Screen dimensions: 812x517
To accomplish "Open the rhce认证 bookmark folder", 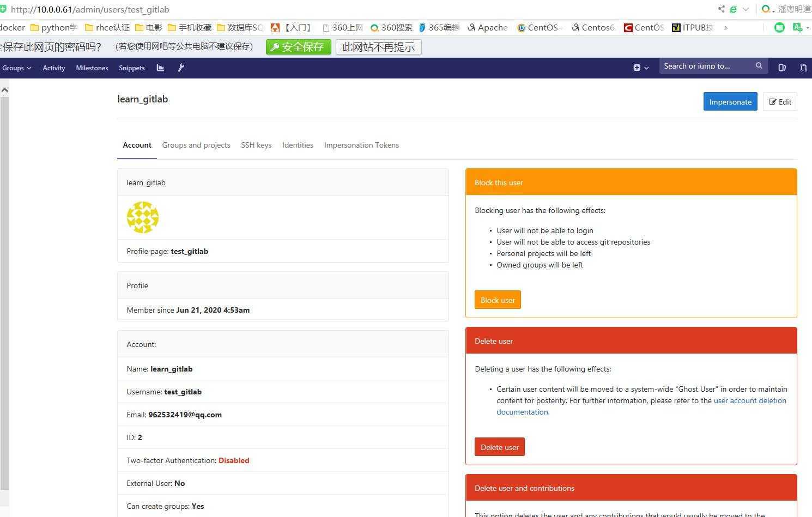I will (x=107, y=27).
